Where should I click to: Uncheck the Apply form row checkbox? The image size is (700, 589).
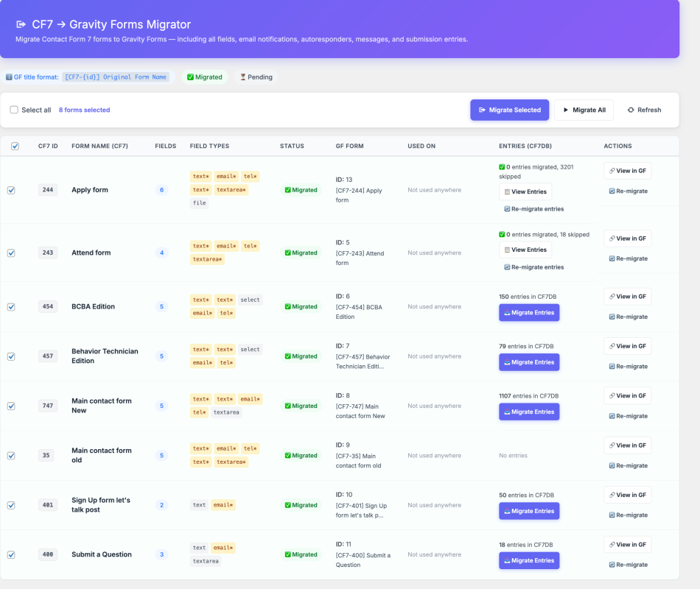(x=11, y=190)
